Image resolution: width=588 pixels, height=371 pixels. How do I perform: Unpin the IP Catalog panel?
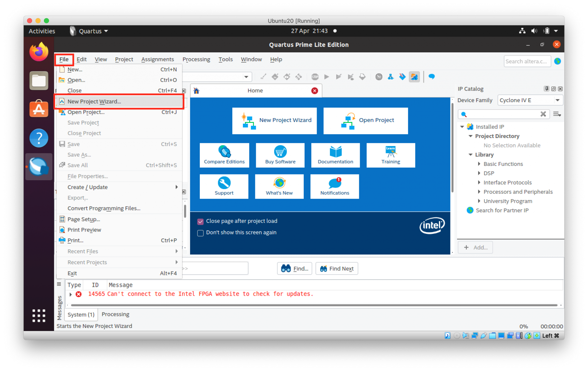[x=546, y=89]
